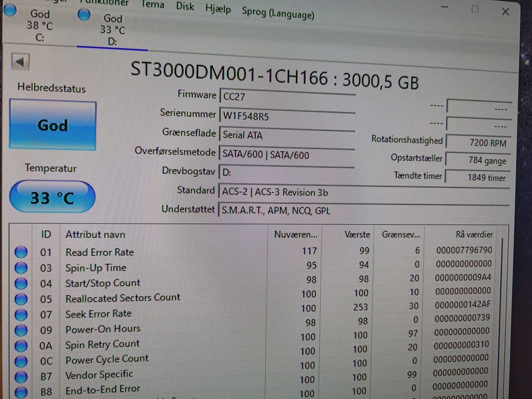Click the Understøttet features field
This screenshot has width=532, height=399.
coord(364,211)
